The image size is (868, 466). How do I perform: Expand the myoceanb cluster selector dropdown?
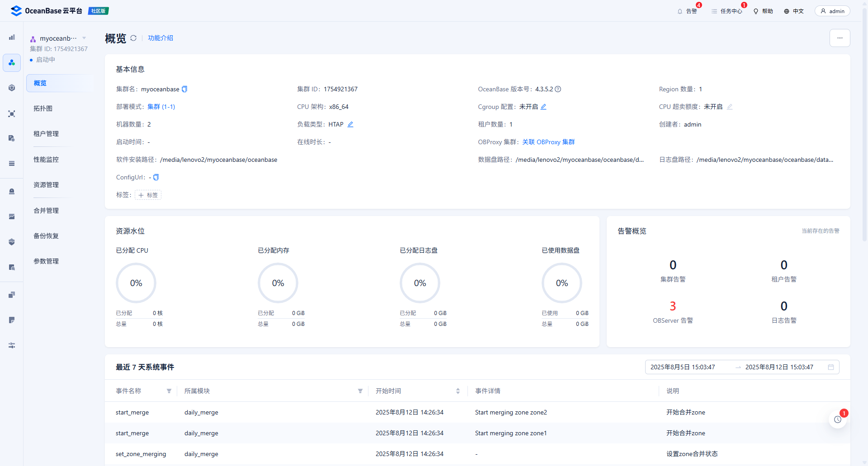click(84, 38)
